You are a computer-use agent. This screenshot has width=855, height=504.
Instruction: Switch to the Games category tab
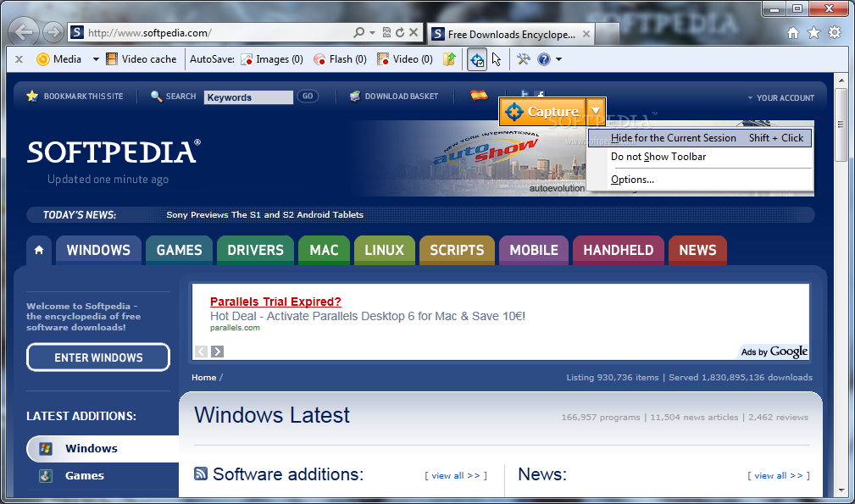click(x=180, y=250)
